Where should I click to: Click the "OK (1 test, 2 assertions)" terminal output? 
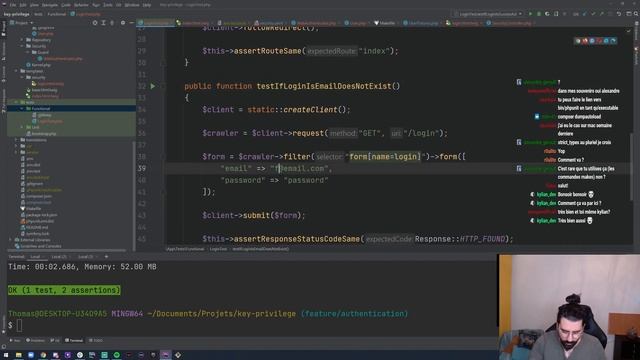pos(64,290)
